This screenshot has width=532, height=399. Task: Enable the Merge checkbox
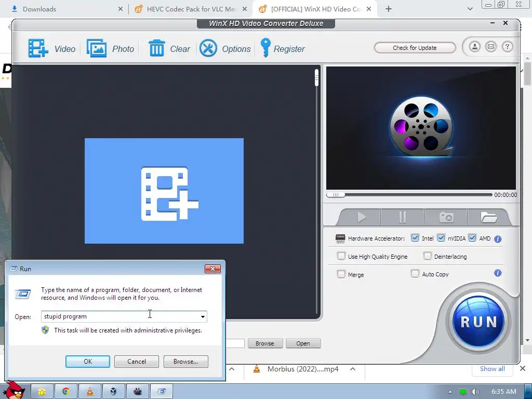click(x=341, y=274)
